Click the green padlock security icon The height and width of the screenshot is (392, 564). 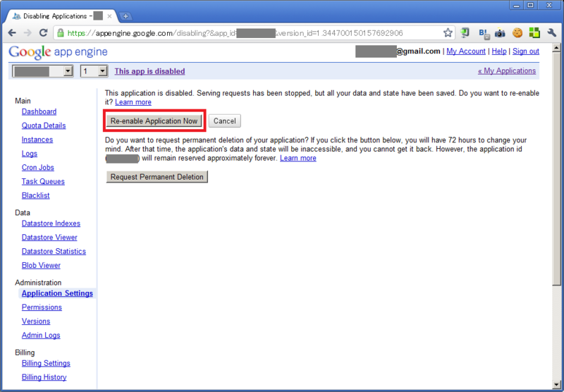click(x=61, y=33)
